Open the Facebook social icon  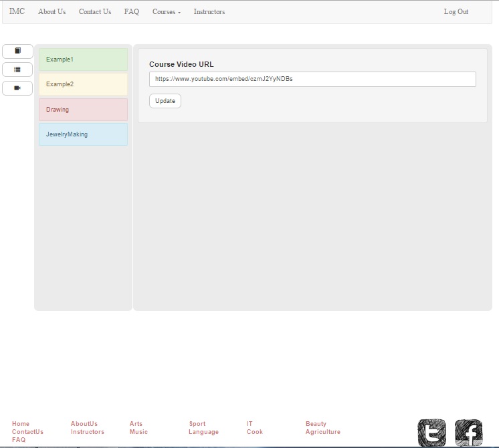pos(468,433)
